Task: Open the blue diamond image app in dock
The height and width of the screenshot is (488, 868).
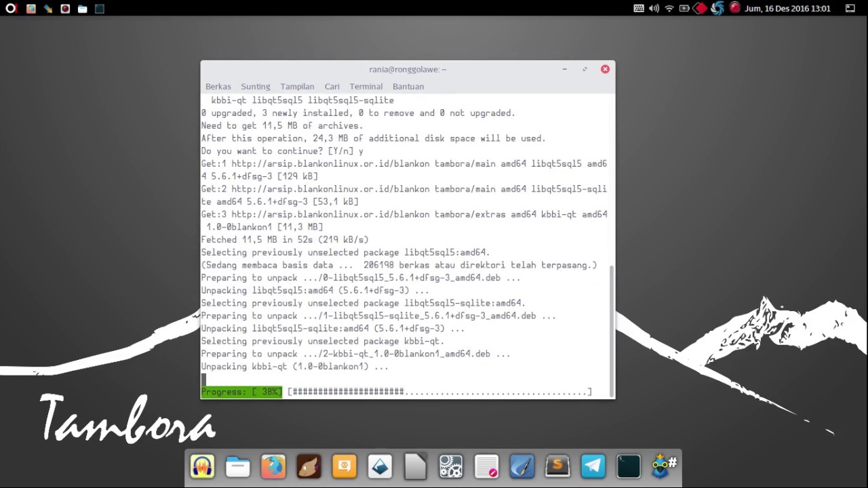Action: [x=380, y=466]
